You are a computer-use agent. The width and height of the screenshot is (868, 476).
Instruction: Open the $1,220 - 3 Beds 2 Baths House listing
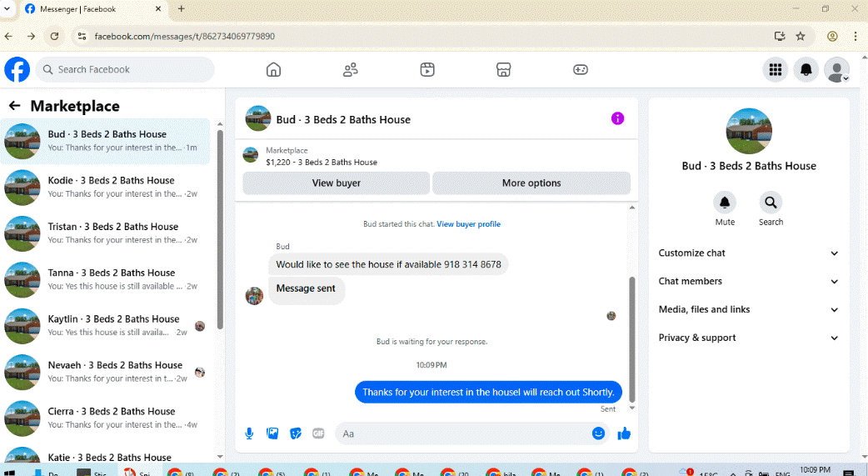click(x=321, y=163)
